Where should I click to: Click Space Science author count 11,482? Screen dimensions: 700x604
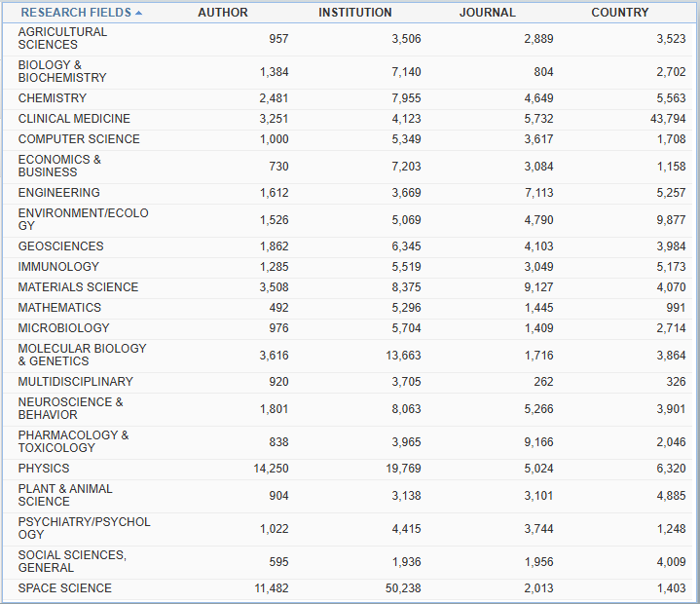(x=272, y=588)
